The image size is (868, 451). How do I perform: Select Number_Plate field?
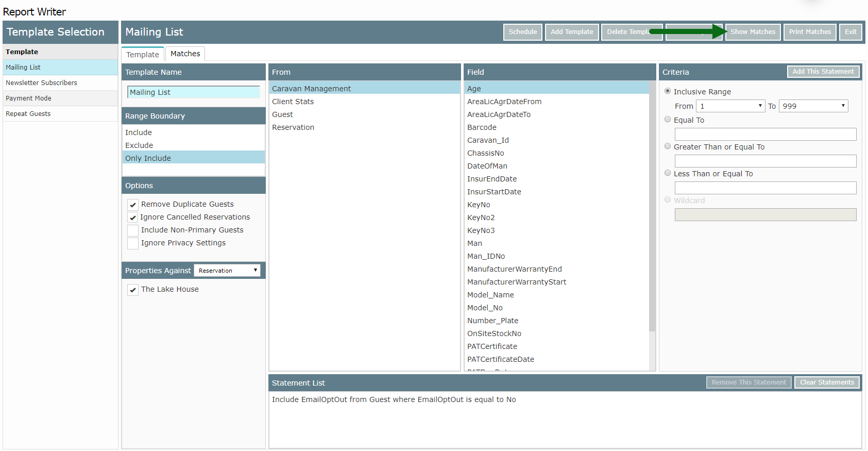(556, 321)
